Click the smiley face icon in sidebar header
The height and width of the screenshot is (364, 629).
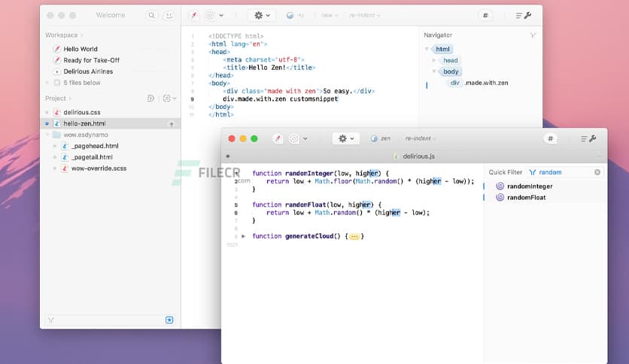(x=169, y=15)
